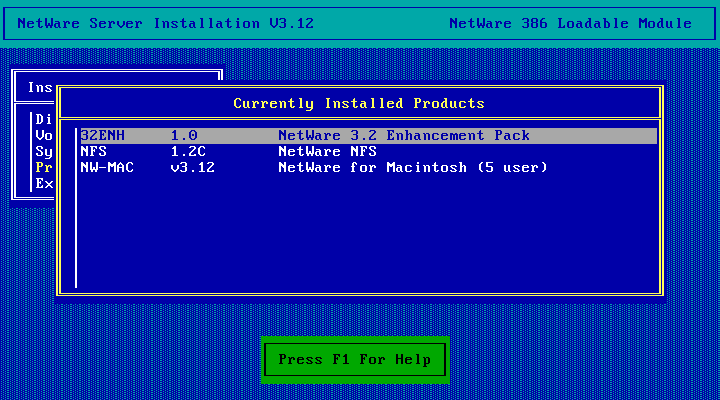The image size is (720, 400).
Task: Click version v3.12 of NW-MAC
Action: point(193,168)
